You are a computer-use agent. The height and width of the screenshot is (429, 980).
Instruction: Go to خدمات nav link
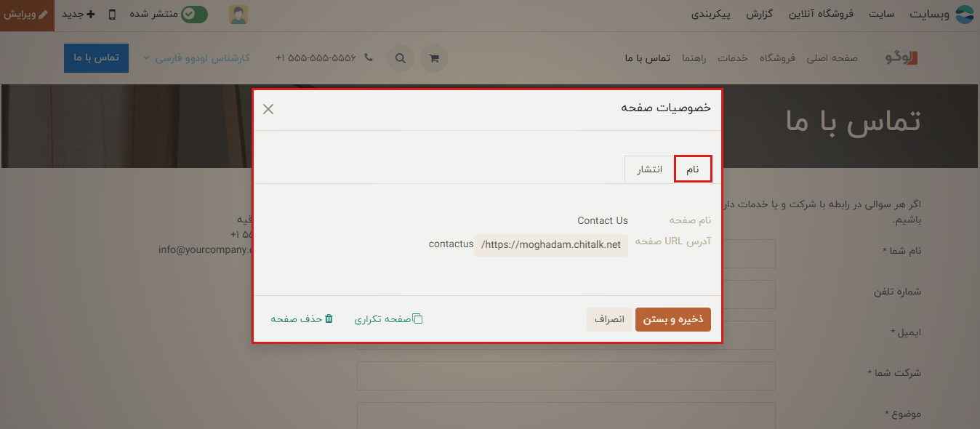click(x=733, y=58)
